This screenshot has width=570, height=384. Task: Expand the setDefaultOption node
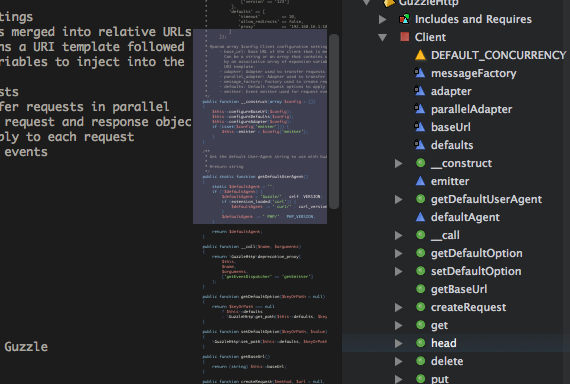pyautogui.click(x=399, y=271)
